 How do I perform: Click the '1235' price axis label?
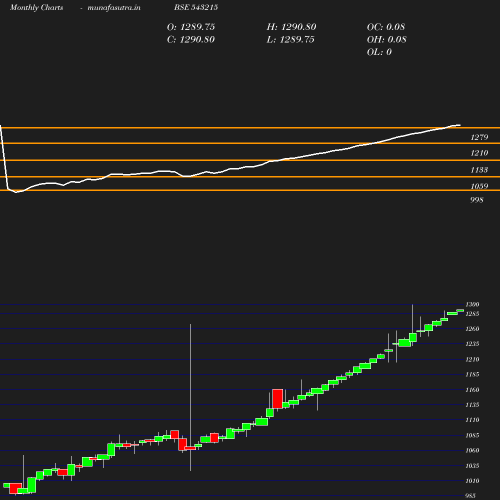click(x=472, y=344)
